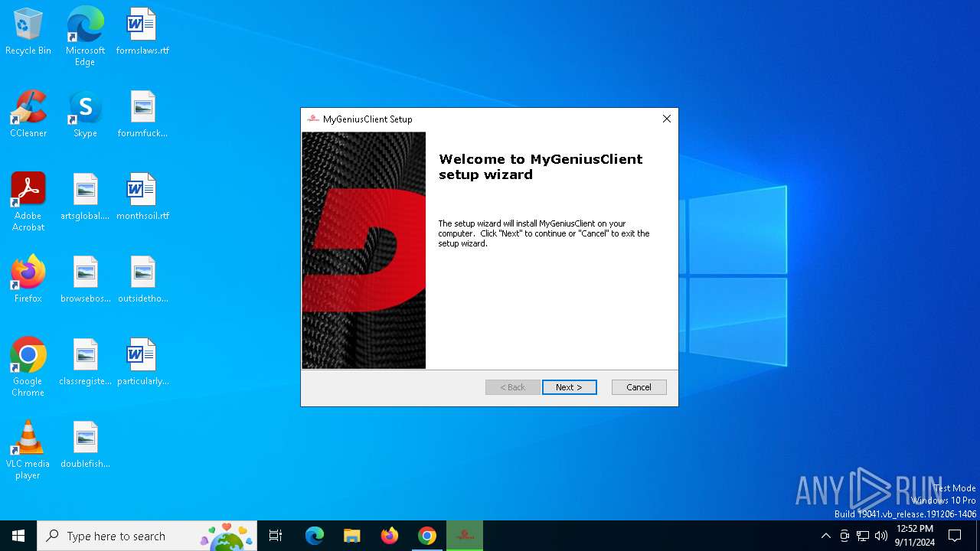Open File Explorer from the taskbar
The height and width of the screenshot is (551, 980).
point(351,536)
